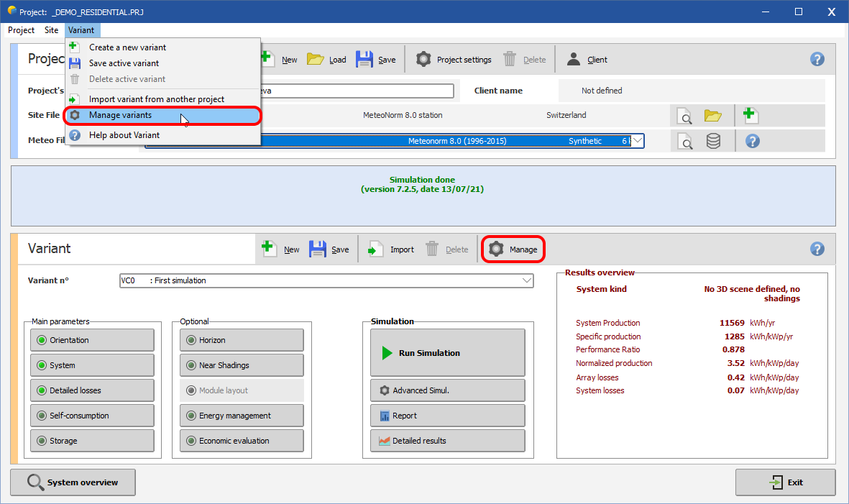The image size is (849, 504).
Task: Open the meteo database icon
Action: pos(713,142)
